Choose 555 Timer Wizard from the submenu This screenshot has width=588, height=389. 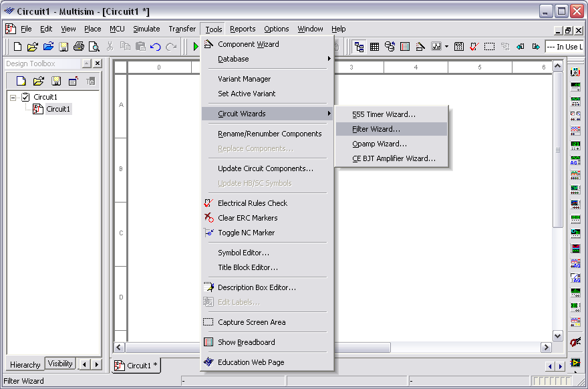(x=384, y=114)
